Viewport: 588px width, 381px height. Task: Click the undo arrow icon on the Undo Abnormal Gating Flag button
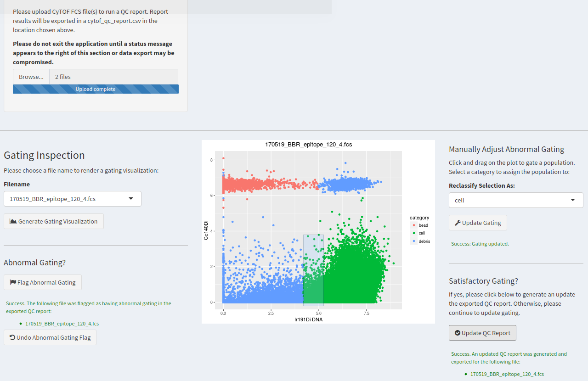point(12,337)
